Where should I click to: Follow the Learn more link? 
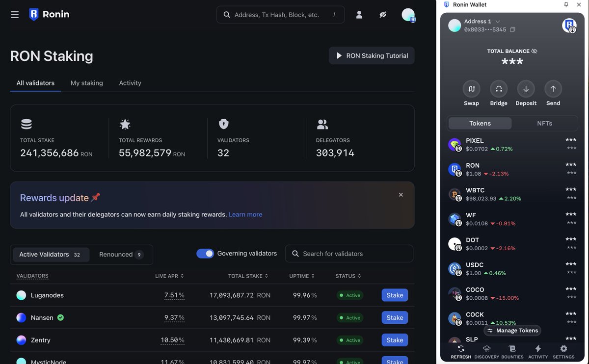245,214
